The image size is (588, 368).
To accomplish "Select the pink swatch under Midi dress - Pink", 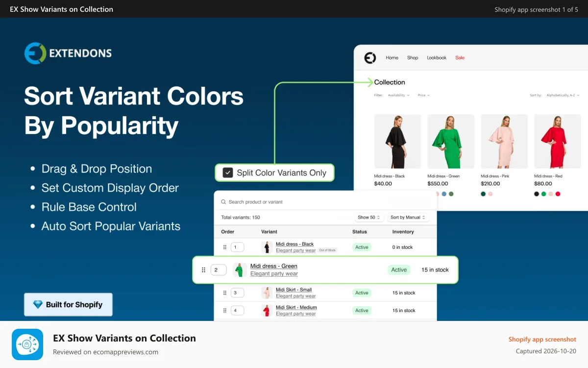I will click(490, 194).
